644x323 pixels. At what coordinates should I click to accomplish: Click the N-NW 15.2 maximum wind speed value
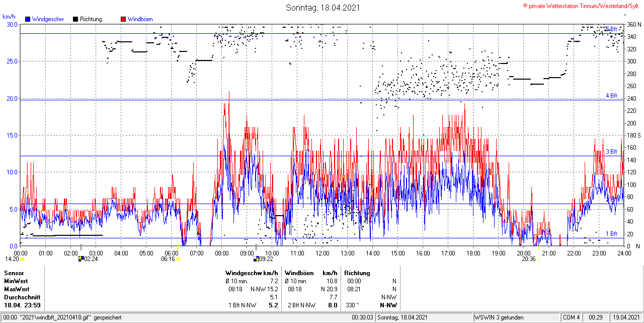[264, 289]
